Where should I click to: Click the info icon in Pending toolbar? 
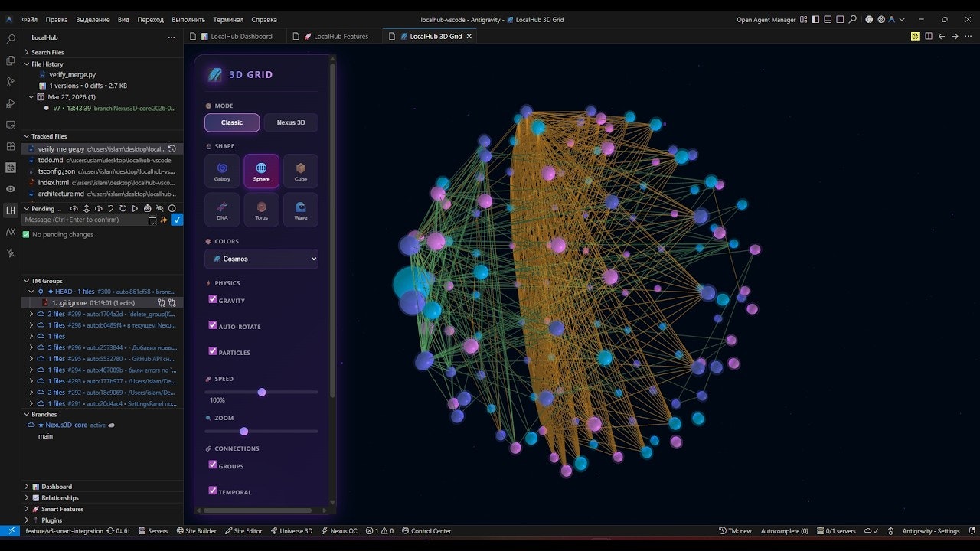click(x=172, y=208)
